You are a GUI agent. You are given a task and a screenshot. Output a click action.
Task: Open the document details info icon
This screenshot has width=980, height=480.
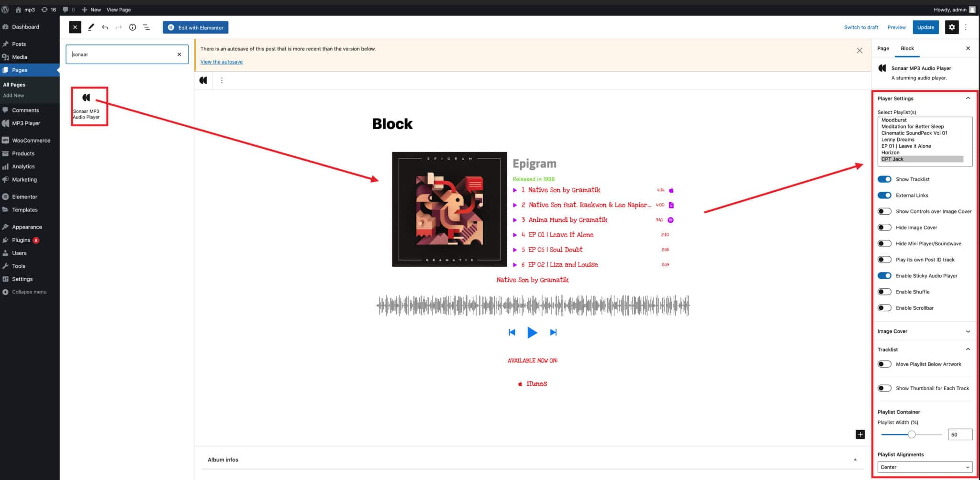click(x=133, y=27)
